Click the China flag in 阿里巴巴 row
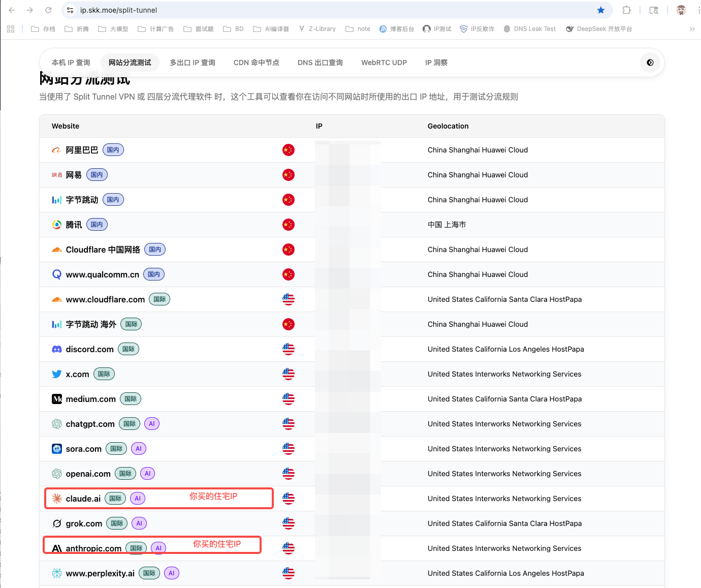 point(289,150)
